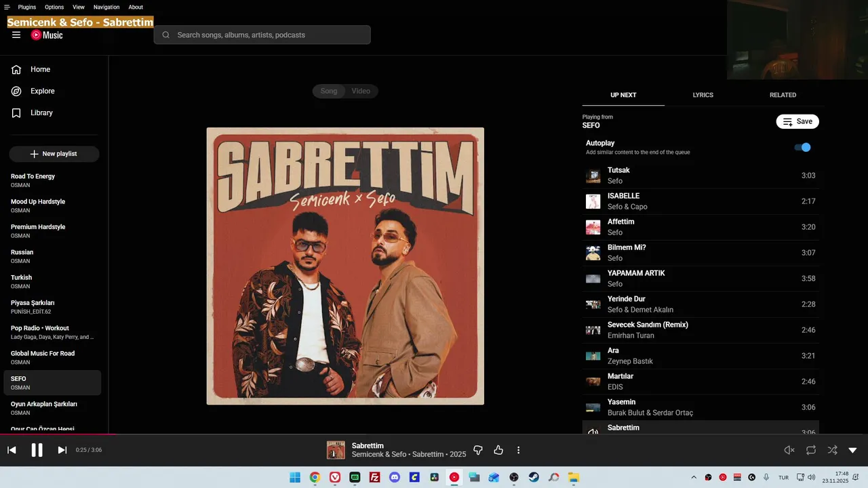
Task: Open the three-dot menu in player bar
Action: 518,450
